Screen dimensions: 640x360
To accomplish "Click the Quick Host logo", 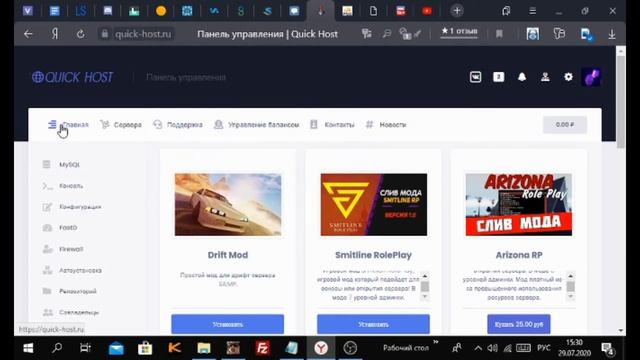I will (x=72, y=77).
